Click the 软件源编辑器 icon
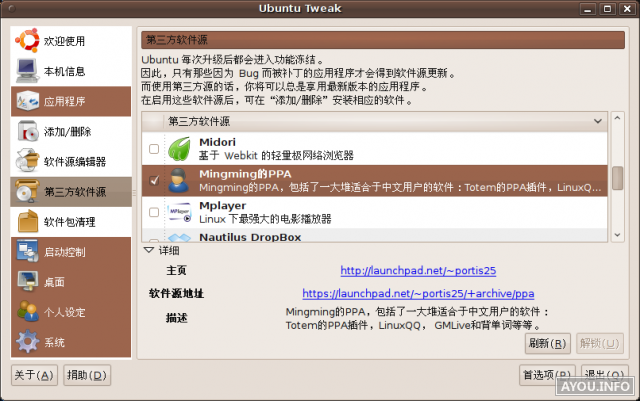 [x=27, y=161]
